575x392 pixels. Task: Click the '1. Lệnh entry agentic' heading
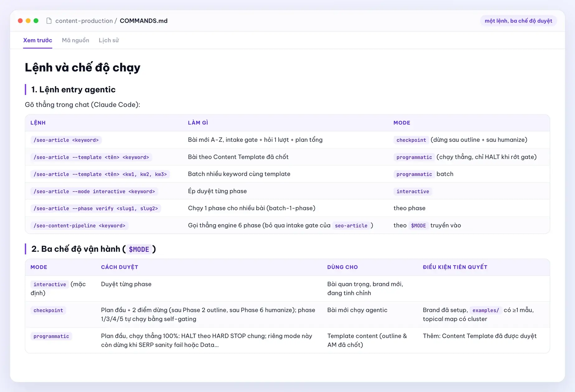click(x=73, y=90)
